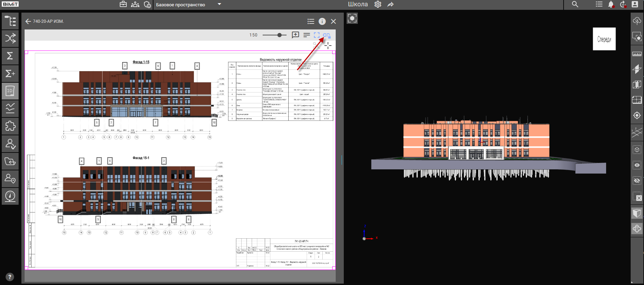
Task: Open the model structure tree panel
Action: pyautogui.click(x=10, y=21)
